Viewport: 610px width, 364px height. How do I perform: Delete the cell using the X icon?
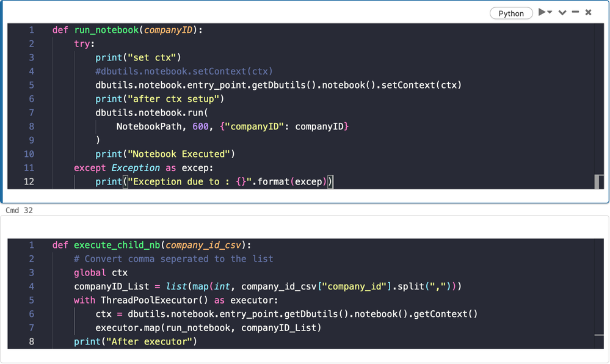point(589,12)
